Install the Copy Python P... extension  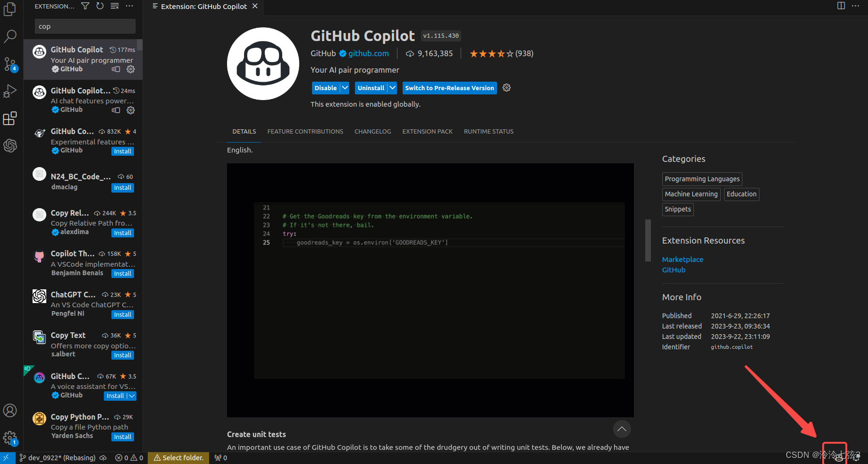[x=123, y=437]
